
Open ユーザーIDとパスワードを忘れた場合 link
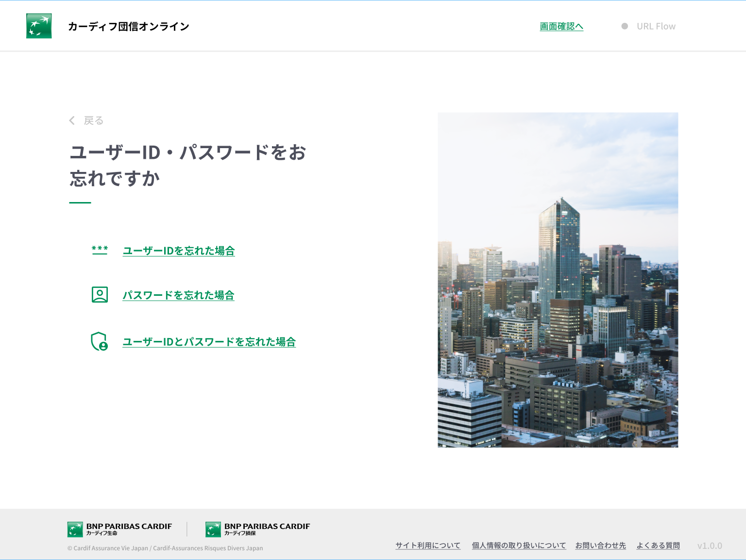coord(209,342)
